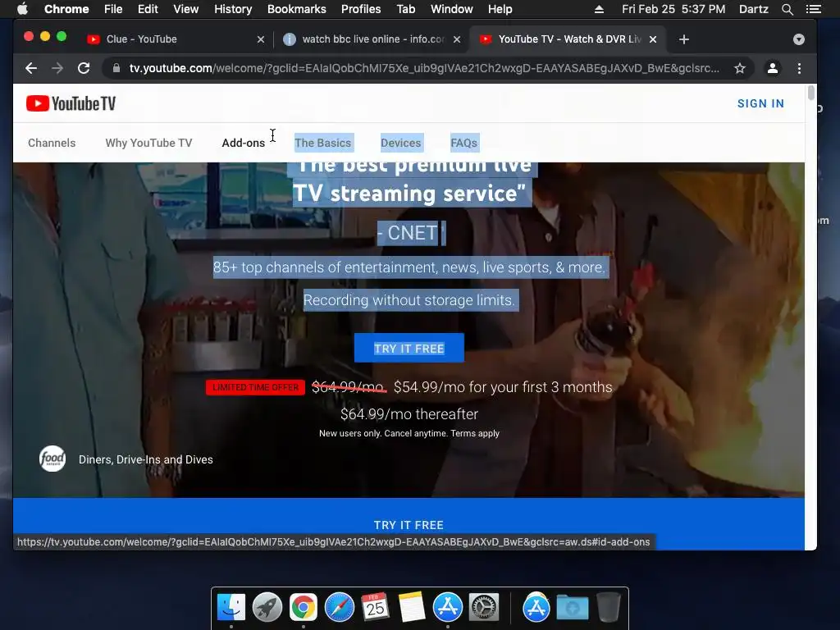Image resolution: width=840 pixels, height=630 pixels.
Task: Open the Chrome menu in the menu bar
Action: point(66,9)
